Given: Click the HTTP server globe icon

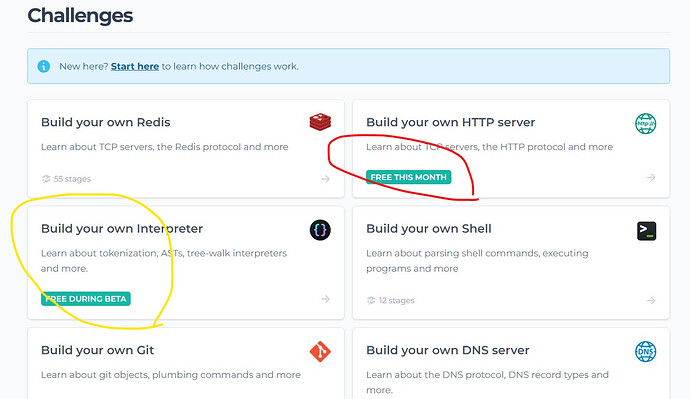Looking at the screenshot, I should click(x=646, y=124).
